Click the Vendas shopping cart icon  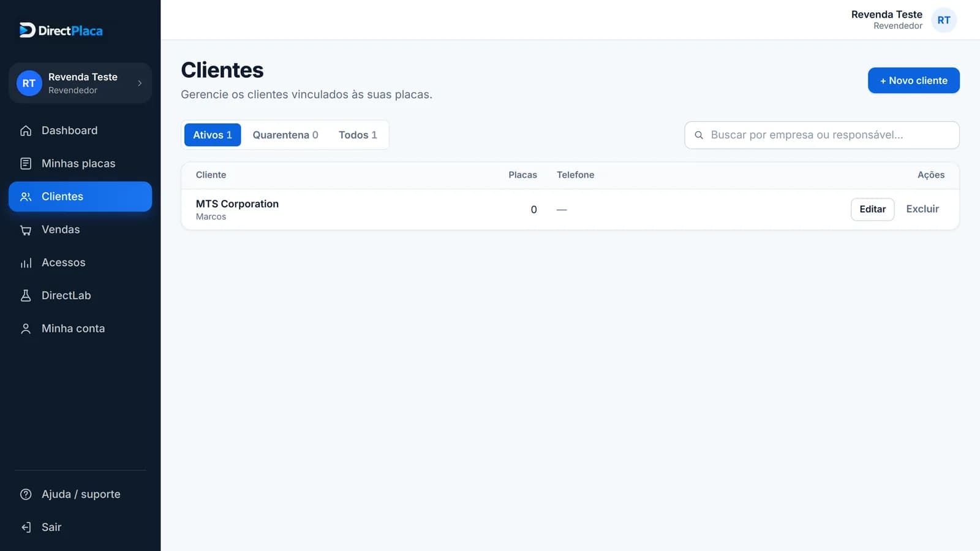(x=26, y=230)
